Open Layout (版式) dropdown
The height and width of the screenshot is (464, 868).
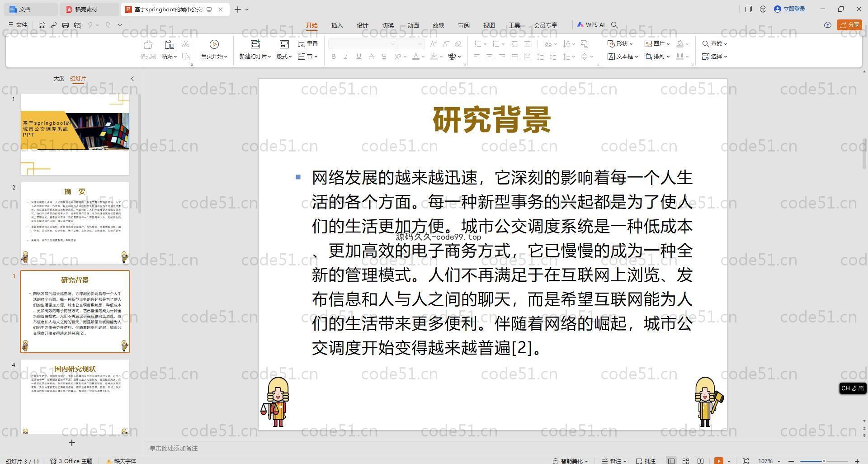point(284,57)
